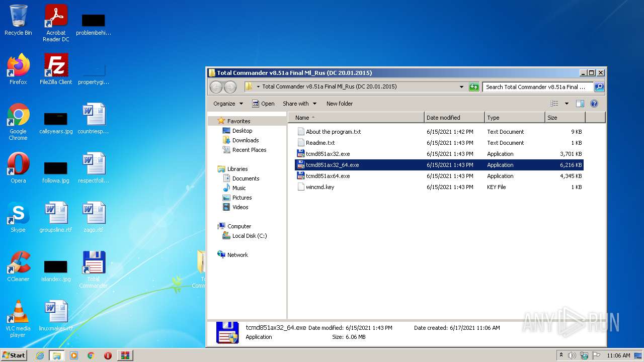The height and width of the screenshot is (362, 644).
Task: Select islandex.jpg file on desktop
Action: pos(56,270)
